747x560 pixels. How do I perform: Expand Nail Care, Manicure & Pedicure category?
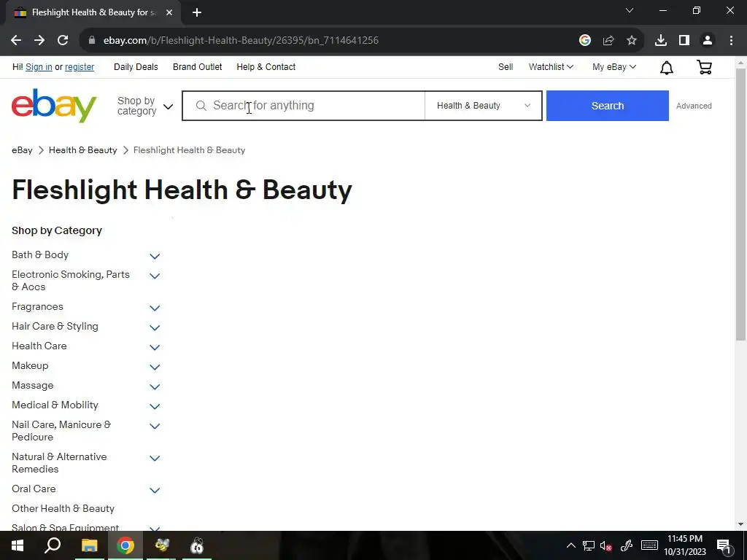tap(155, 426)
